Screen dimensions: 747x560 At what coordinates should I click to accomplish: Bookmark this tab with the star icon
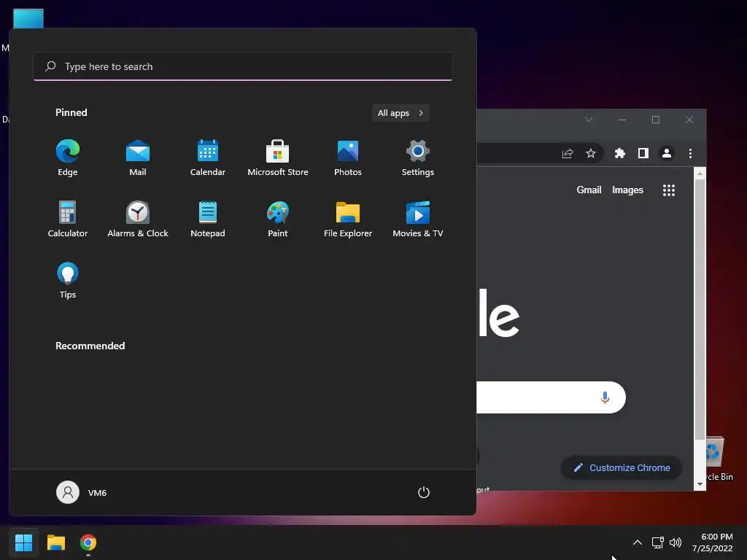591,153
